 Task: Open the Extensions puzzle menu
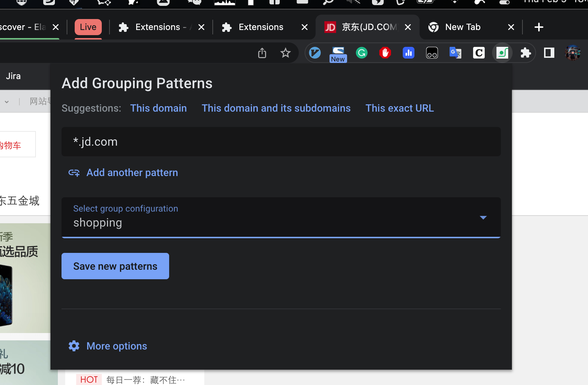click(x=526, y=53)
